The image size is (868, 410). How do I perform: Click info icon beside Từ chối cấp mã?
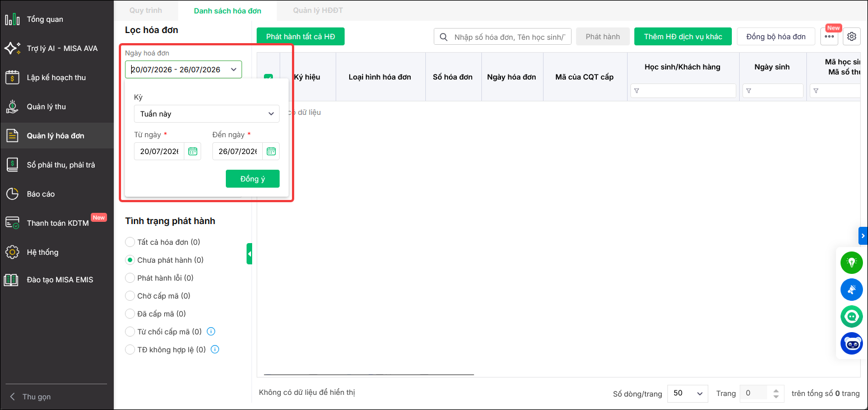pyautogui.click(x=211, y=332)
